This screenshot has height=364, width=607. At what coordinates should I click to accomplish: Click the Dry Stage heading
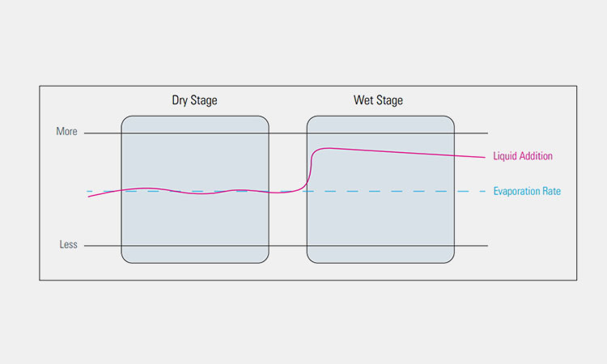(194, 100)
